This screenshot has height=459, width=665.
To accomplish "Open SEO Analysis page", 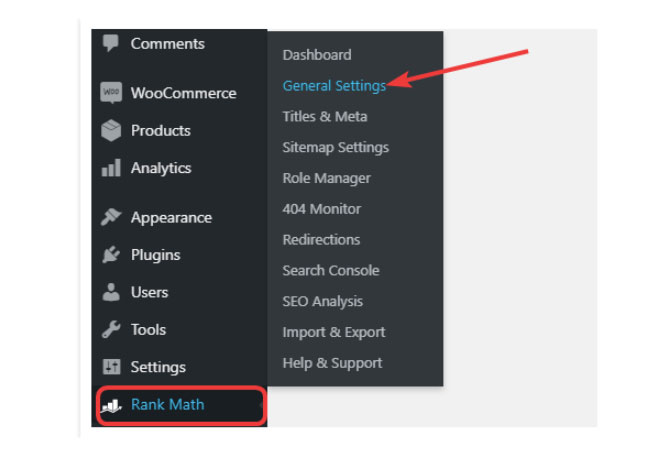I will 322,301.
